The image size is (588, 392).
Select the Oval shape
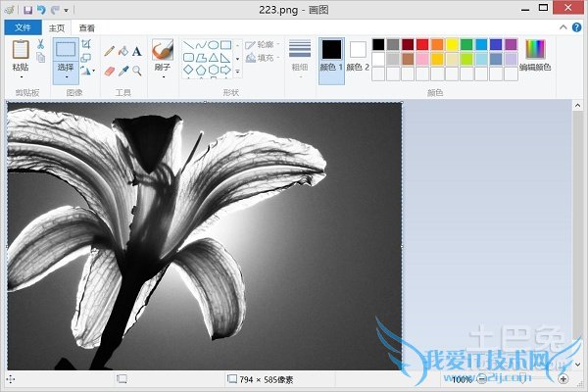[x=214, y=45]
